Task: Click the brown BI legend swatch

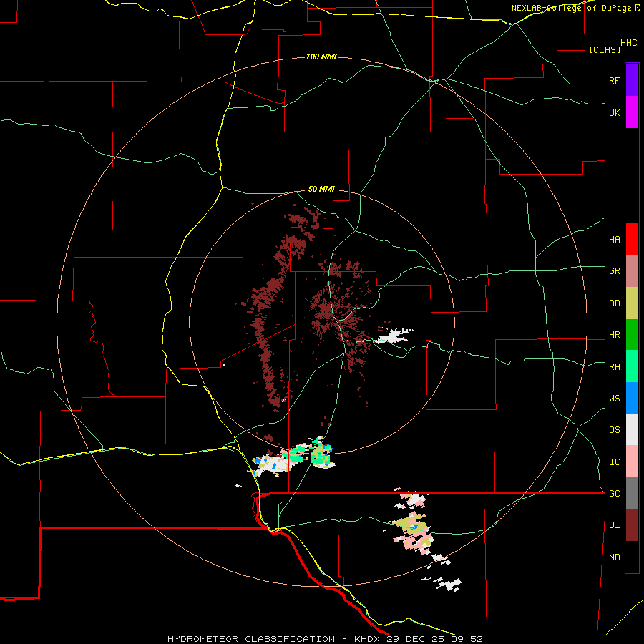Action: (x=632, y=525)
